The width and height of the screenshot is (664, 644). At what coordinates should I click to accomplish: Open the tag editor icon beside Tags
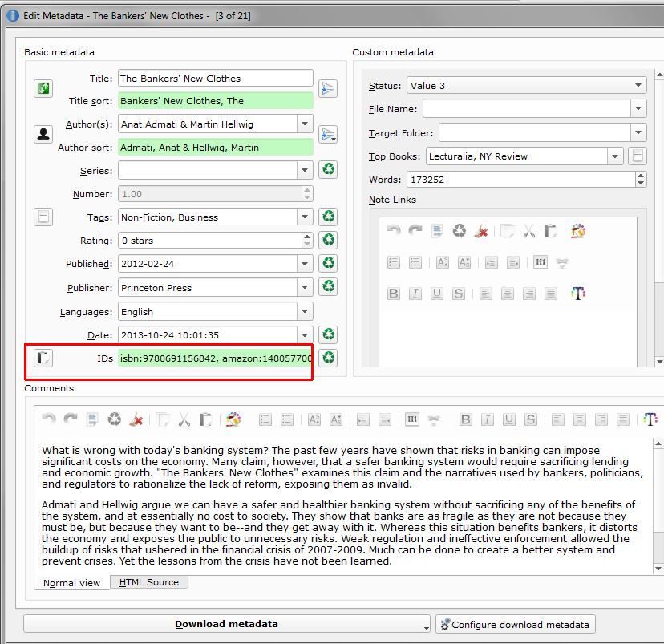point(43,217)
